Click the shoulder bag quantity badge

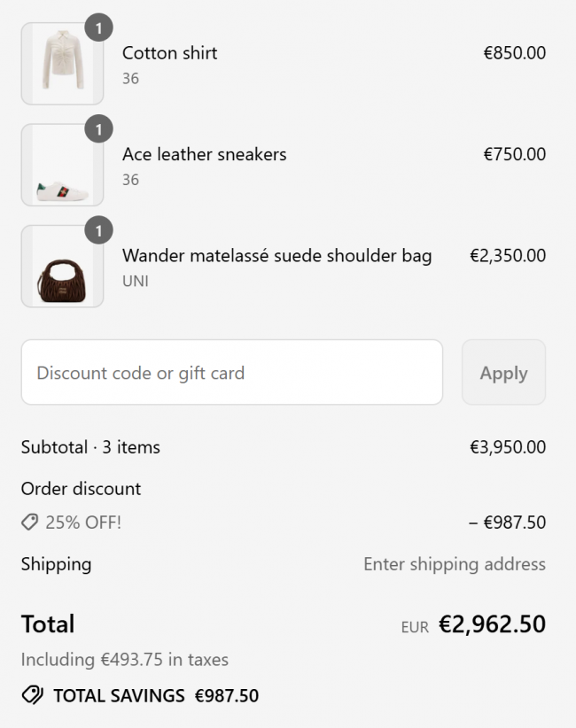pyautogui.click(x=98, y=231)
